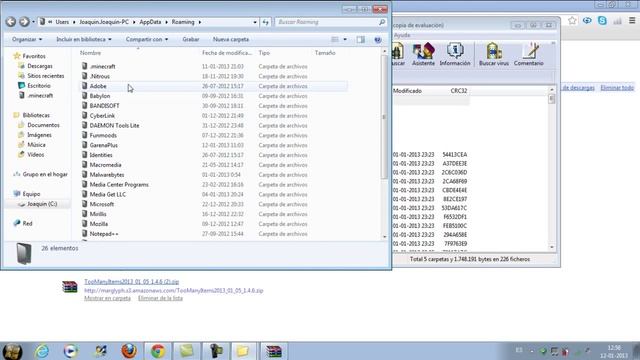The height and width of the screenshot is (360, 640).
Task: Open Explorer help icon
Action: [x=378, y=40]
